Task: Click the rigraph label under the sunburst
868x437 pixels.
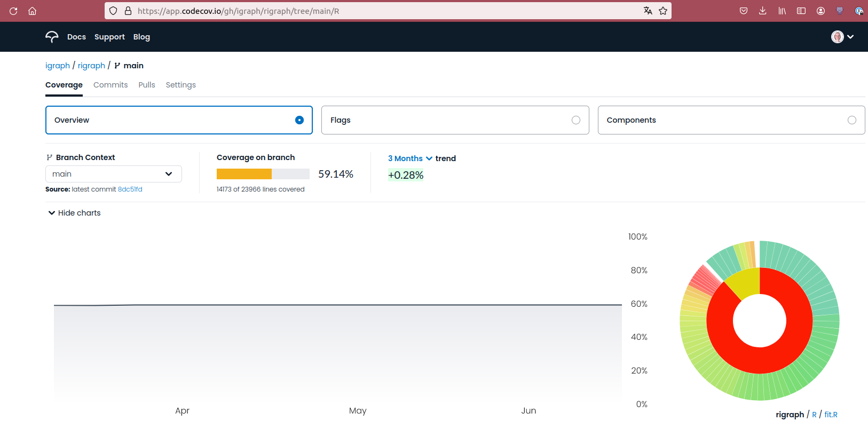Action: (790, 415)
